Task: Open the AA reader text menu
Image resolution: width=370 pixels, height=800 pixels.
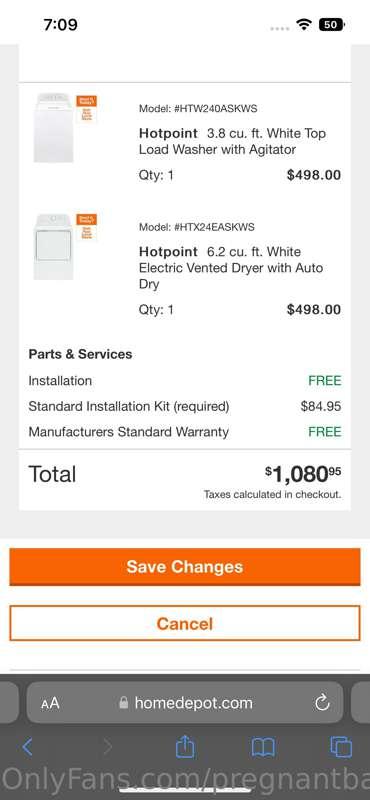Action: click(51, 704)
